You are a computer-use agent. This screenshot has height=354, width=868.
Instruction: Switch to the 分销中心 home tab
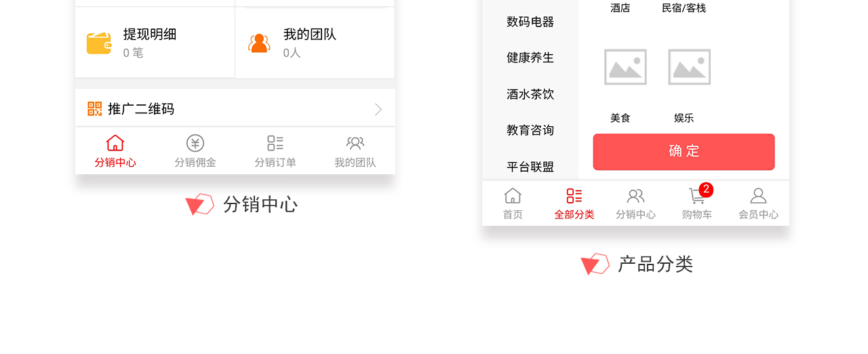click(115, 152)
